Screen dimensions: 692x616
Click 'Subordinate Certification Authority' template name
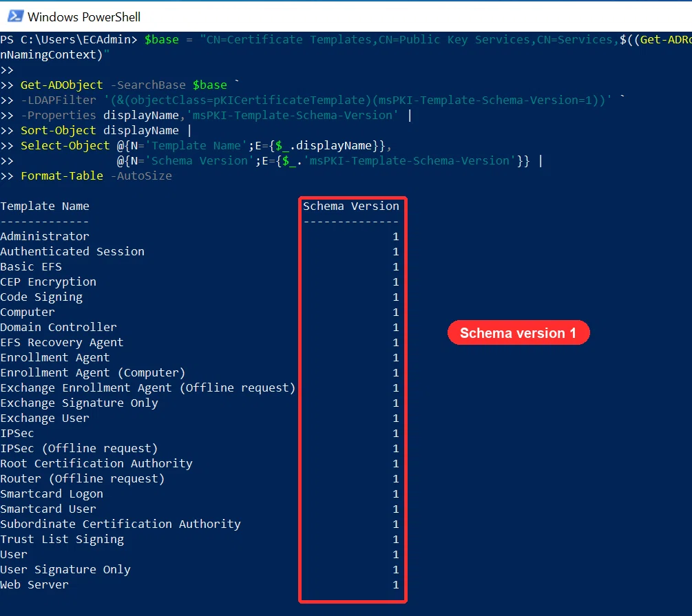[x=120, y=524]
